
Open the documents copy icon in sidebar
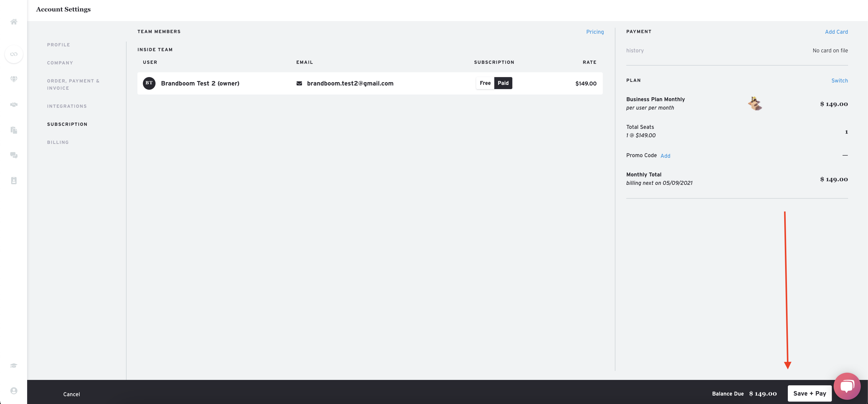pyautogui.click(x=14, y=130)
